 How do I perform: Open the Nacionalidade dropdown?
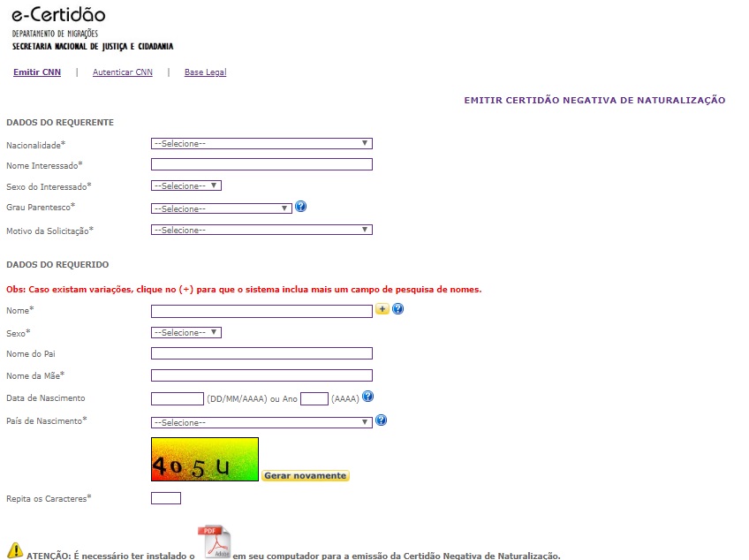(261, 143)
